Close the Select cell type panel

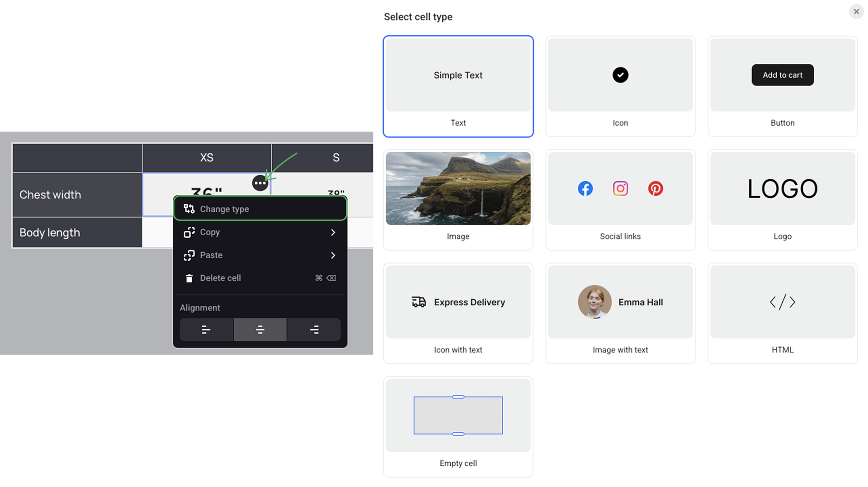(856, 12)
